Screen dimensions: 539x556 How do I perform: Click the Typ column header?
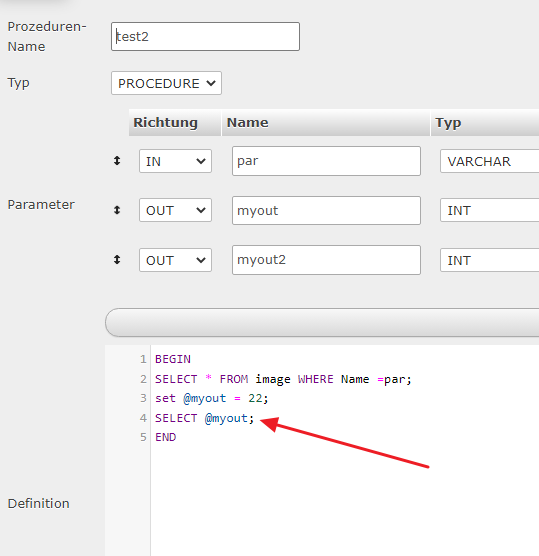click(x=485, y=123)
